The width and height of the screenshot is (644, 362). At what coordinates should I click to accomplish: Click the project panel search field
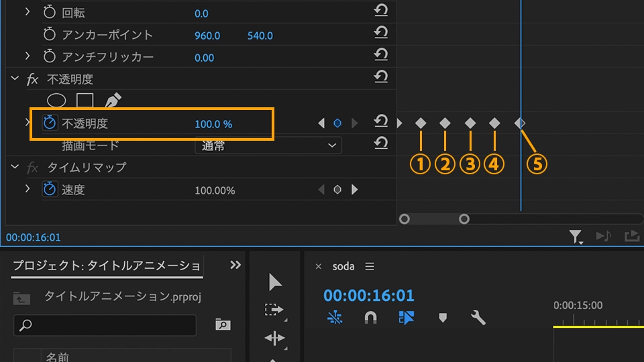(x=105, y=325)
